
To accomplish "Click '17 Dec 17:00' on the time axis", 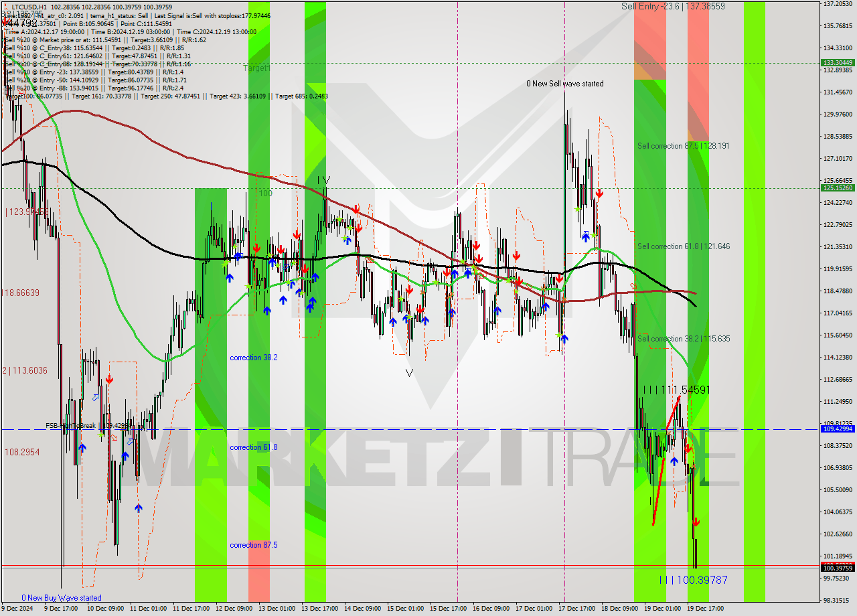I will click(576, 609).
